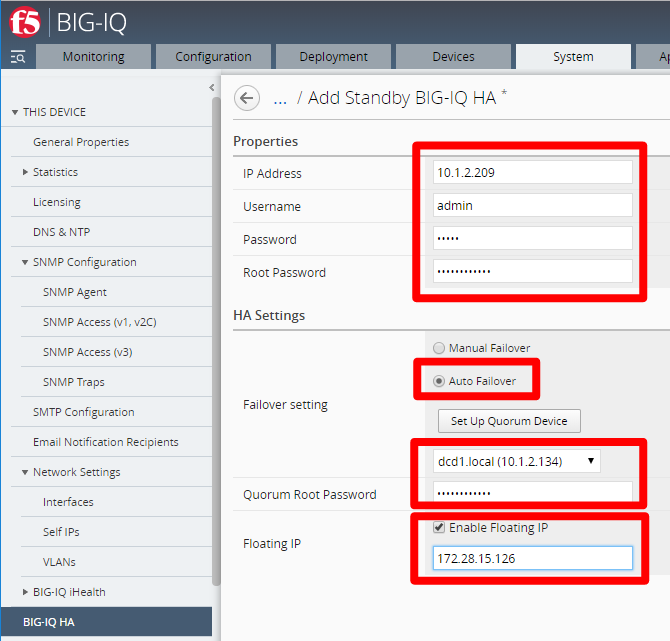Viewport: 670px width, 641px height.
Task: Click the Set Up Quorum Device button
Action: (x=509, y=421)
